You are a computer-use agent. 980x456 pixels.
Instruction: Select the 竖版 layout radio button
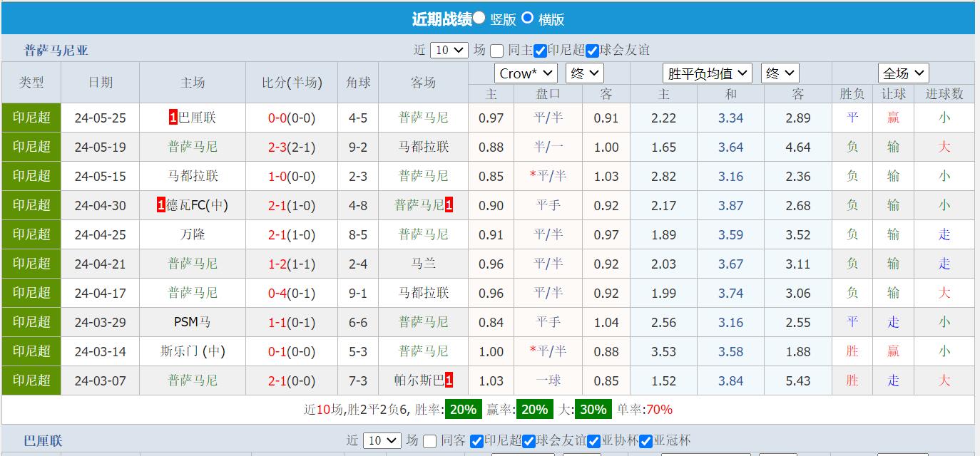point(479,18)
